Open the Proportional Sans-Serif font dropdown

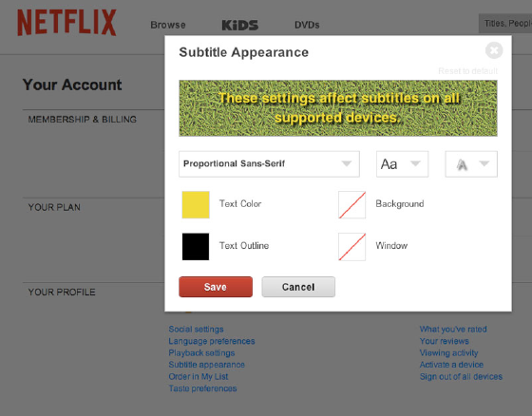click(269, 164)
